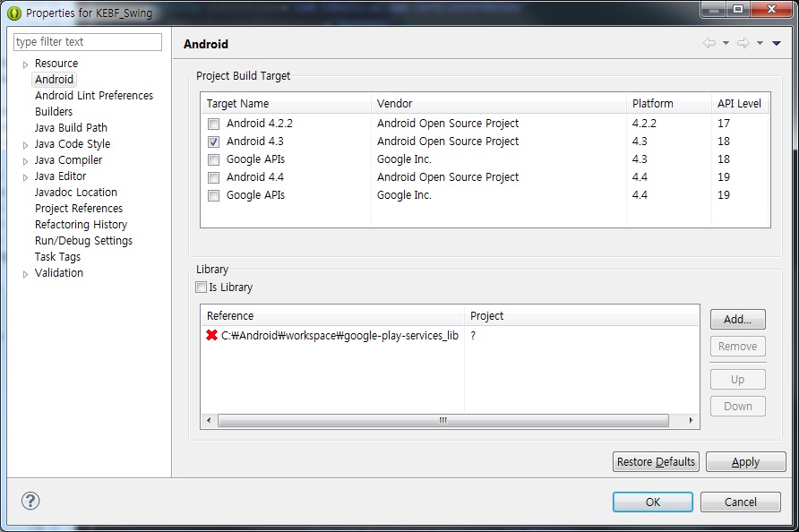Screen dimensions: 799x532
Task: Click the API level 17 cell
Action: pyautogui.click(x=724, y=124)
